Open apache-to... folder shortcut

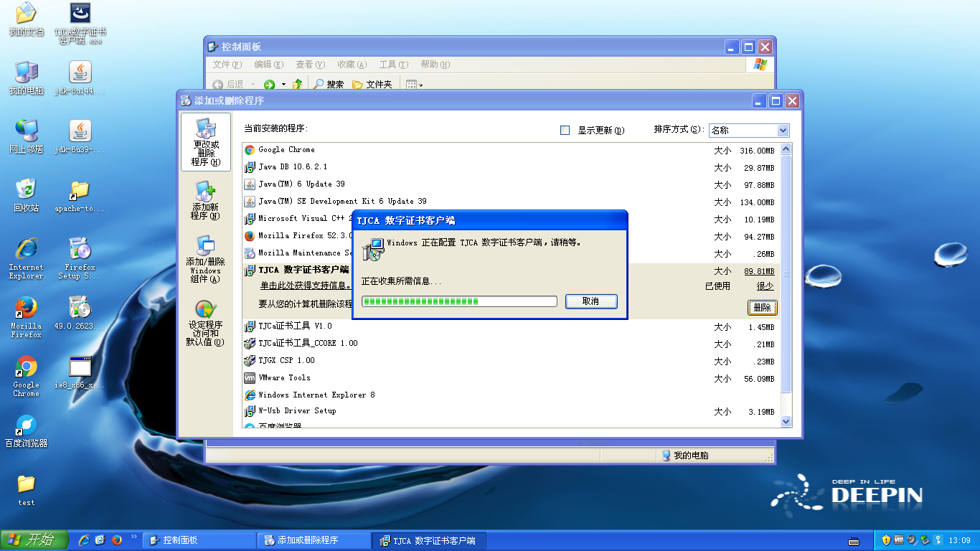(80, 196)
